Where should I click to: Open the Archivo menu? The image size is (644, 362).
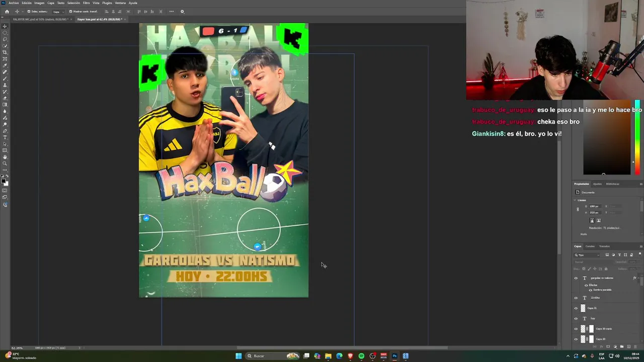(x=14, y=3)
